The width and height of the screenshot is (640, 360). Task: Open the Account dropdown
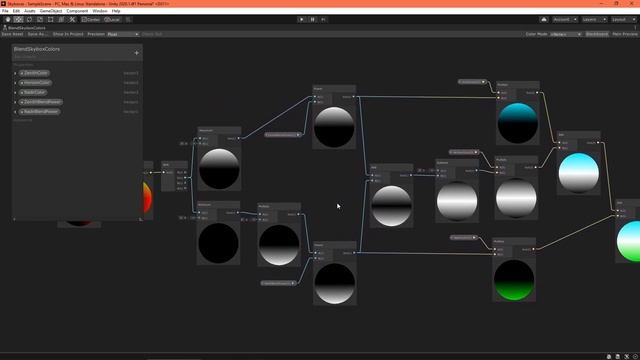[565, 20]
